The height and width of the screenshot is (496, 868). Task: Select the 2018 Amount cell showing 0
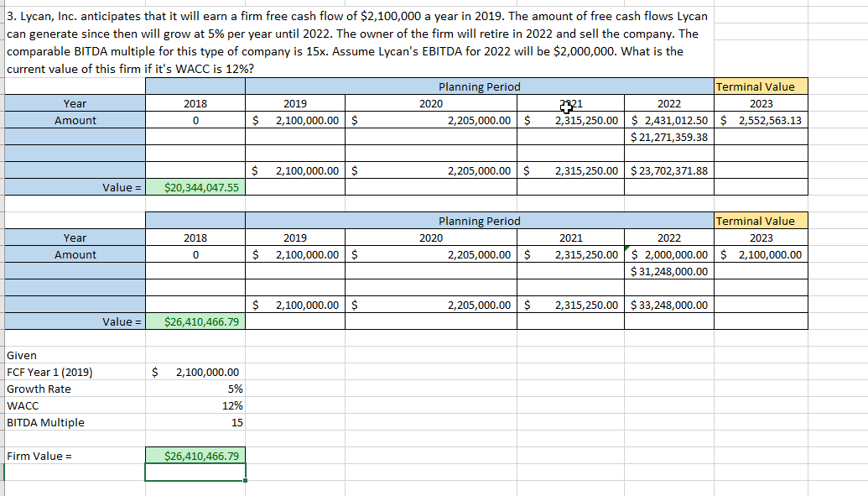pos(195,120)
